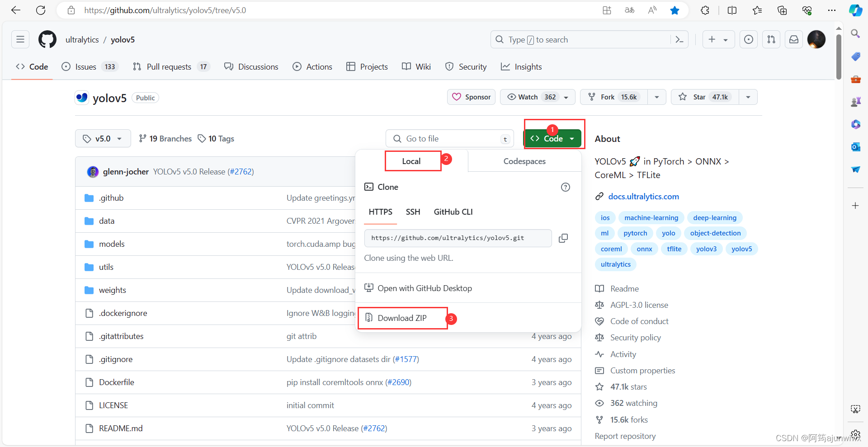Open the weights folder
This screenshot has height=447, width=868.
(x=113, y=290)
